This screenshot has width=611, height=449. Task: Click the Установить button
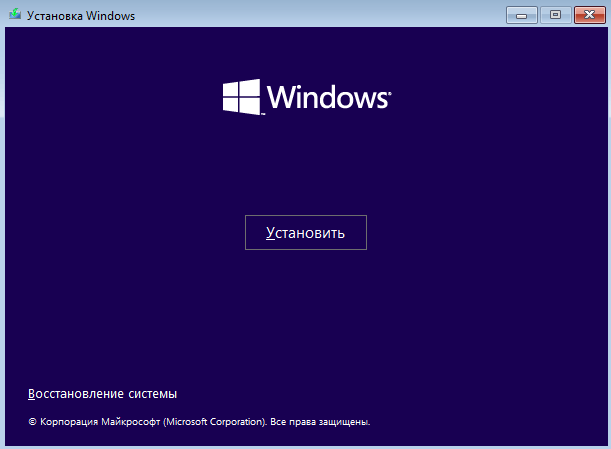(x=306, y=233)
